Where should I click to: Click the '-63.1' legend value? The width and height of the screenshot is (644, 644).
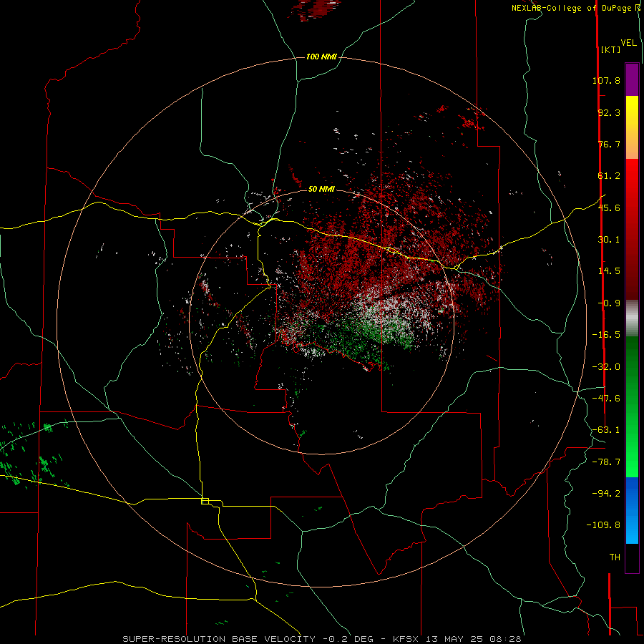click(x=606, y=430)
